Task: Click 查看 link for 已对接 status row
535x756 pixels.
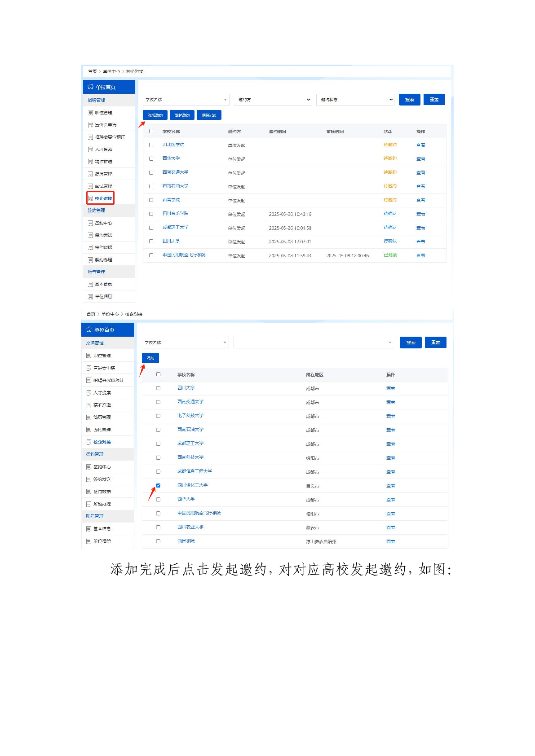Action: 420,255
